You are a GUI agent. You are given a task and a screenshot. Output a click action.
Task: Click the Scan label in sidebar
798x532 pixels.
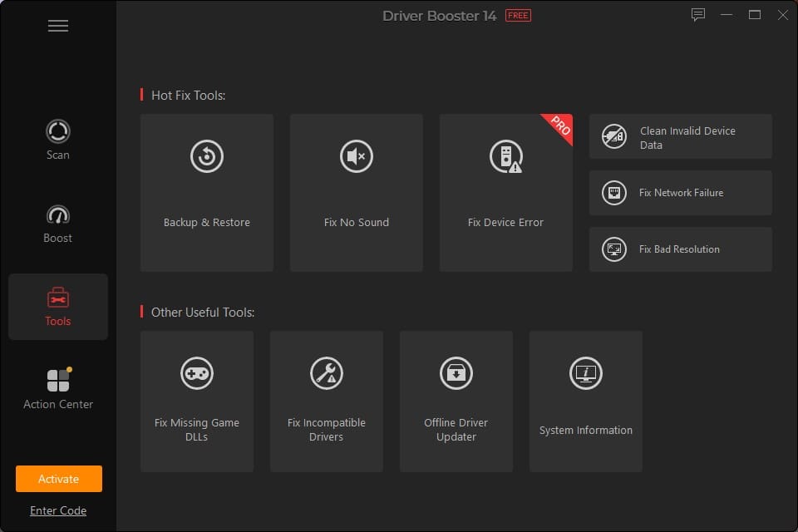[x=58, y=155]
